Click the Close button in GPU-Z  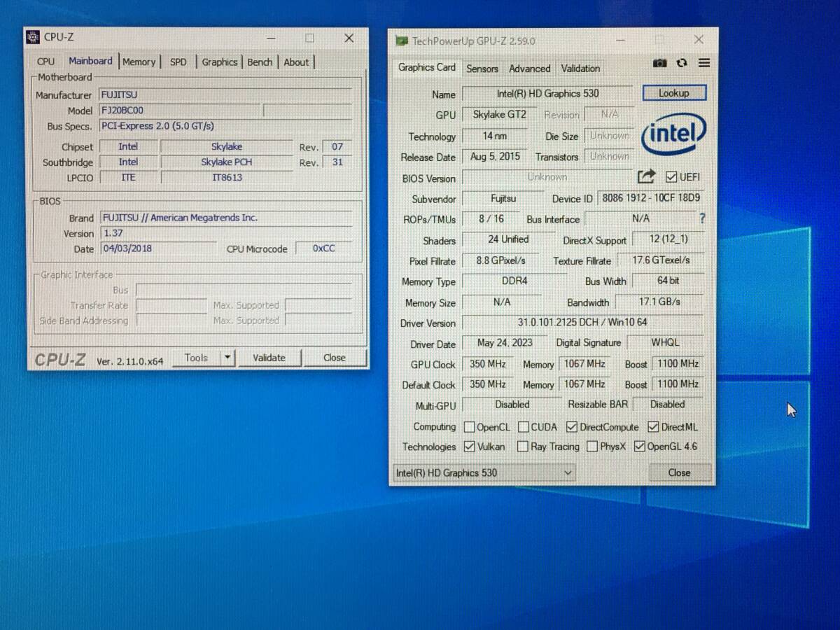[x=679, y=472]
